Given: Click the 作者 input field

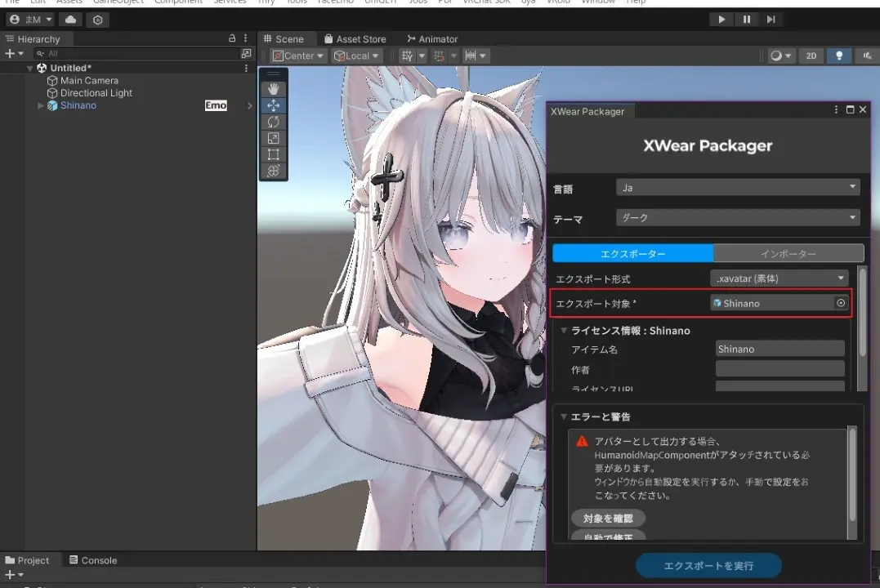Looking at the screenshot, I should click(x=780, y=369).
